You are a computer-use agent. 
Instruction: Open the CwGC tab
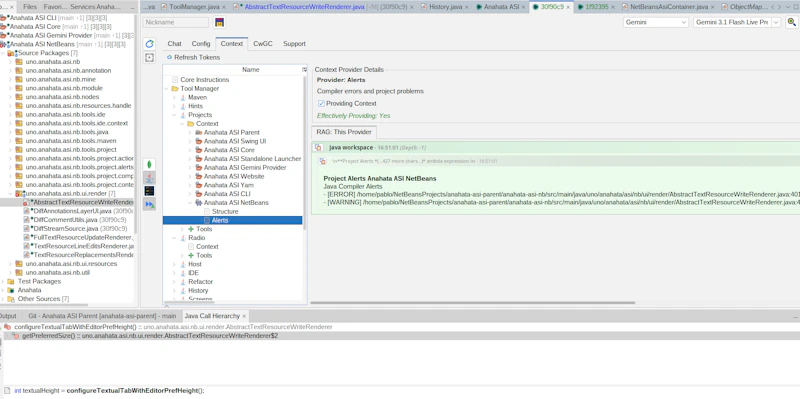pos(263,44)
